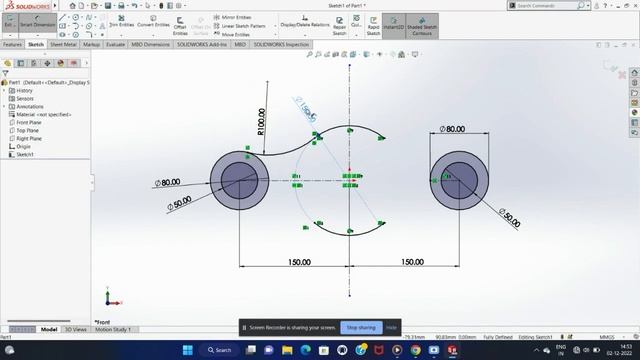Viewport: 640px width, 360px height.
Task: Click Zoom to Fit in view toolbar
Action: 309,54
